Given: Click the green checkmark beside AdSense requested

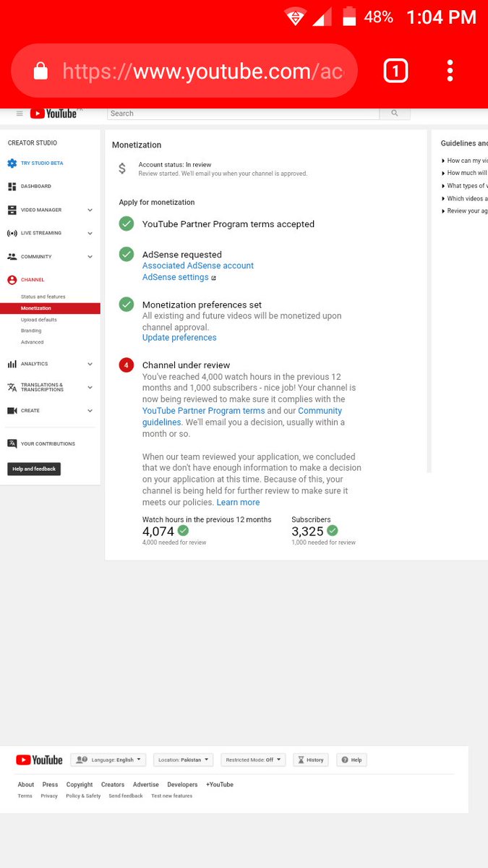Looking at the screenshot, I should 127,255.
